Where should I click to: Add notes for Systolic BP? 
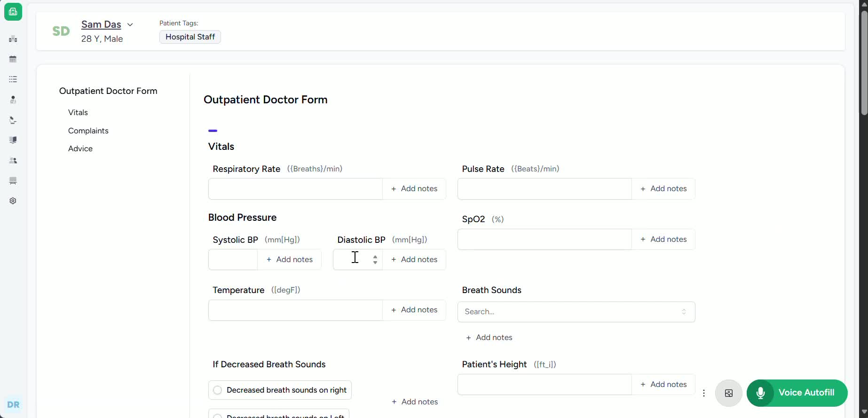(289, 260)
